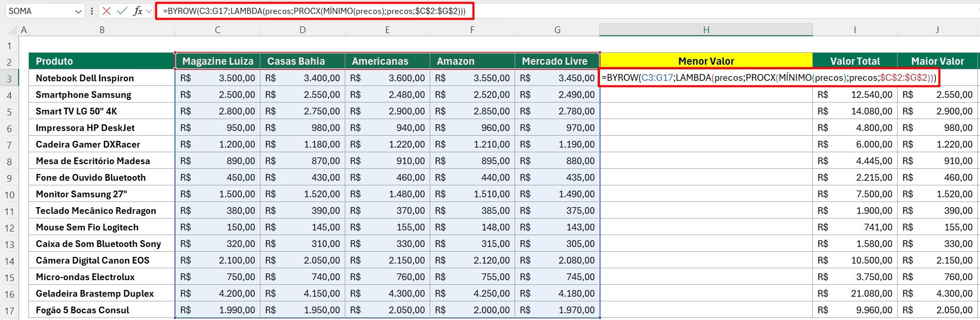980x320 pixels.
Task: Click the Americanas header cell
Action: tap(387, 61)
